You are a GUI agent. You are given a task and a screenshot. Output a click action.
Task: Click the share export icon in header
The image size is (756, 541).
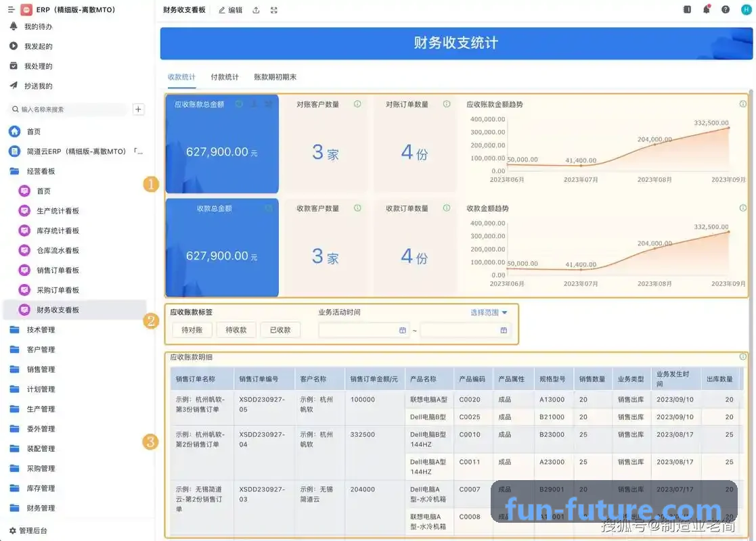(256, 10)
